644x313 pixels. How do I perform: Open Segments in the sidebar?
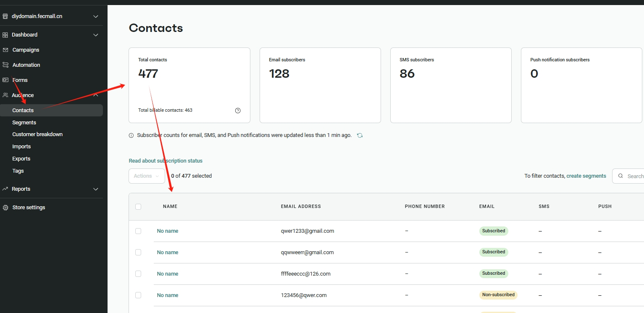click(x=24, y=123)
